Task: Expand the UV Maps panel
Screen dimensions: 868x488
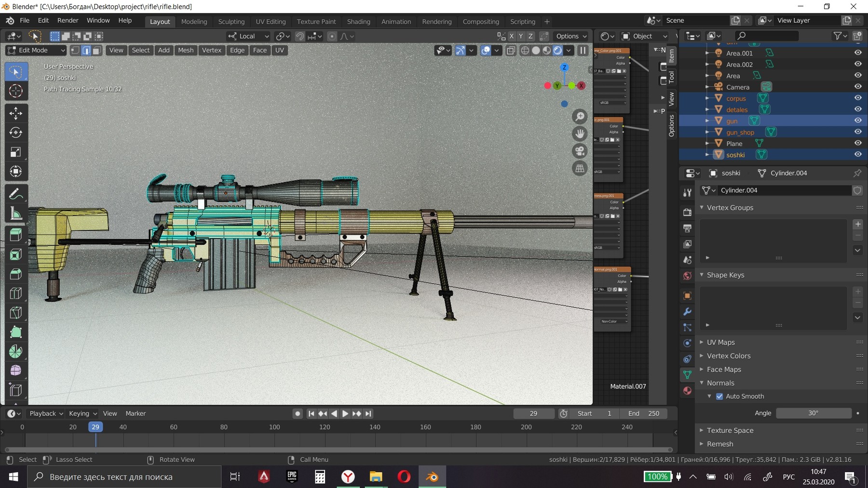Action: 720,343
